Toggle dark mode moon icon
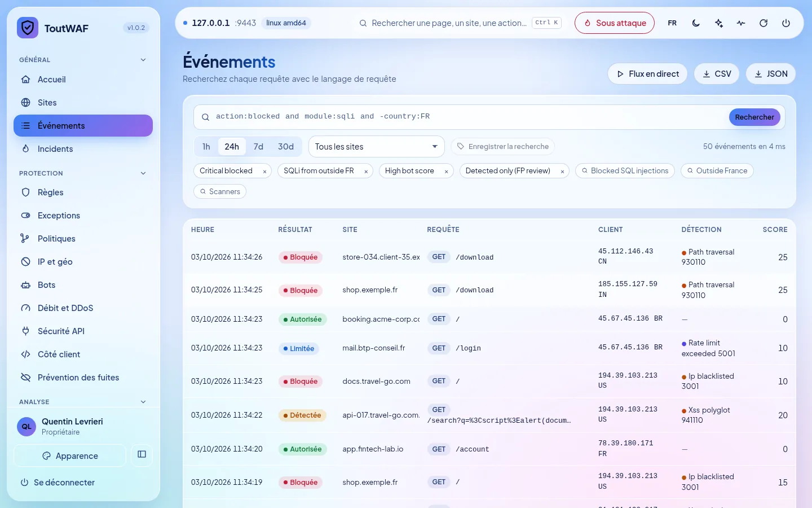This screenshot has width=812, height=508. [696, 23]
